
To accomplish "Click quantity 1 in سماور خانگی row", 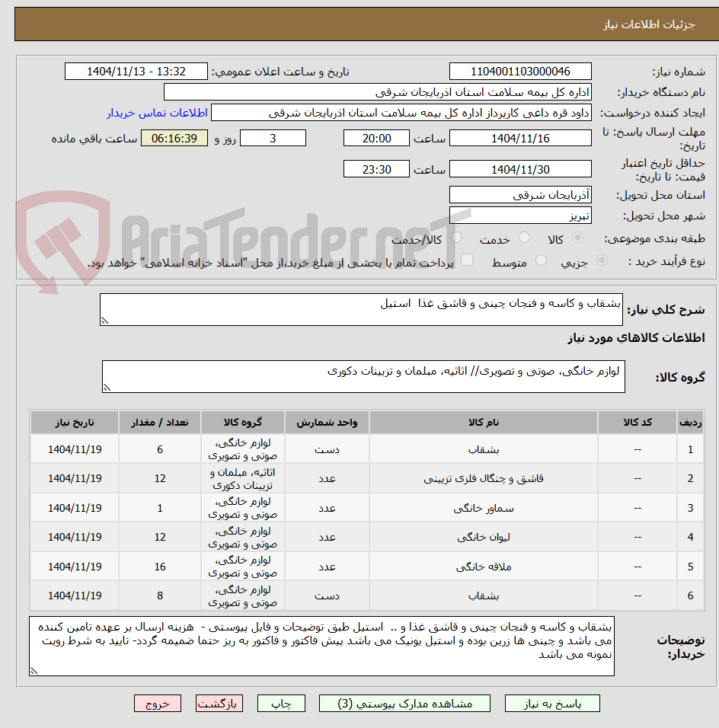I will point(160,508).
